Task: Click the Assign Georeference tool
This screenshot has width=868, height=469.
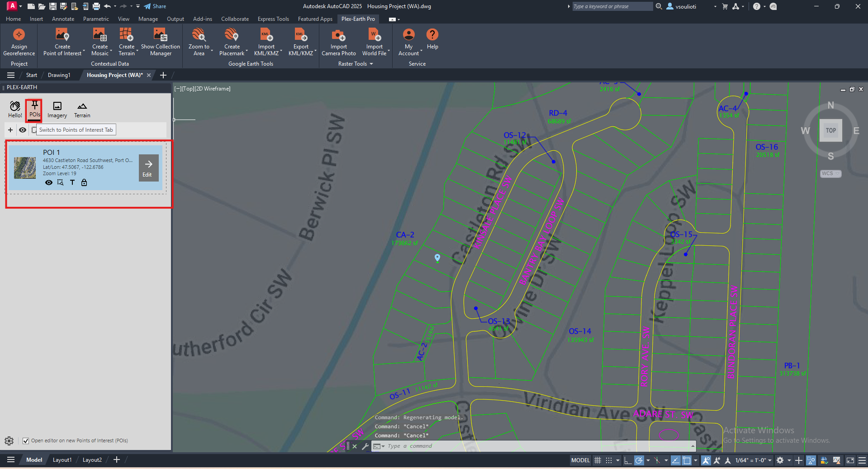Action: (x=19, y=42)
